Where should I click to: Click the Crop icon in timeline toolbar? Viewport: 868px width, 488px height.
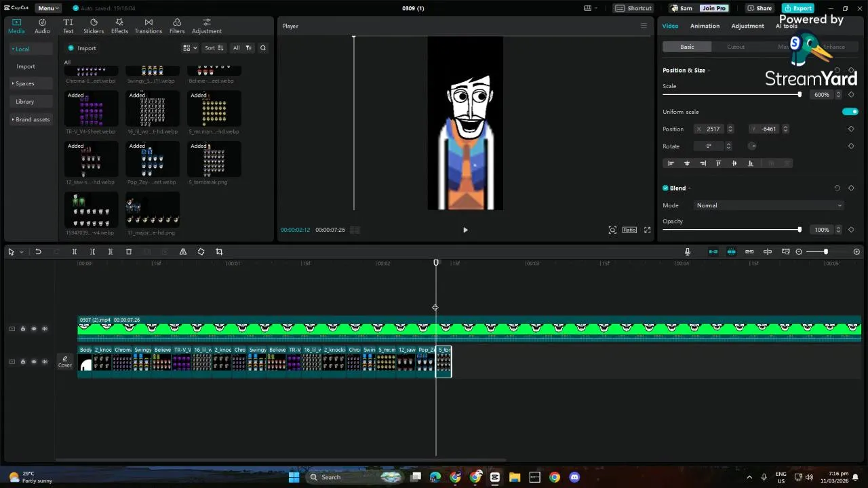pyautogui.click(x=219, y=251)
